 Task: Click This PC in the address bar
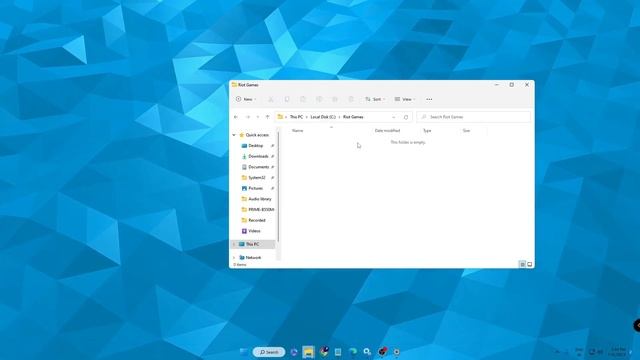296,117
